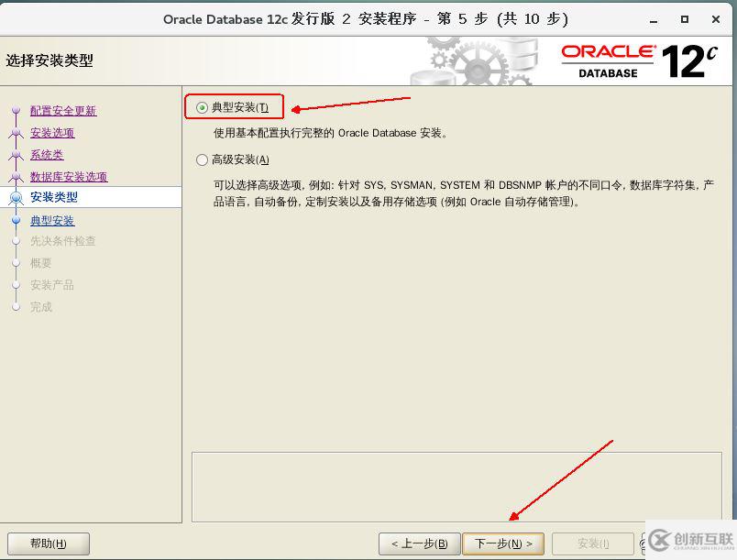Screen dimensions: 737x560
Task: Click step marker beside 数据库安装选项
Action: click(16, 176)
